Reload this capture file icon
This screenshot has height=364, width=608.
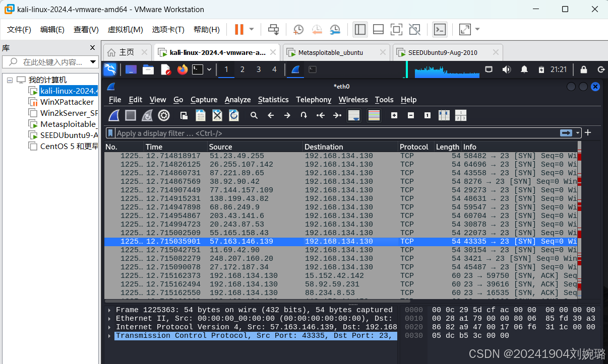[234, 116]
